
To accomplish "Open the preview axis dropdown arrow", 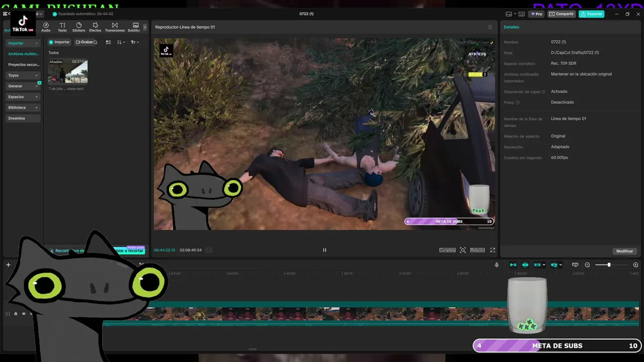I will click(x=561, y=265).
